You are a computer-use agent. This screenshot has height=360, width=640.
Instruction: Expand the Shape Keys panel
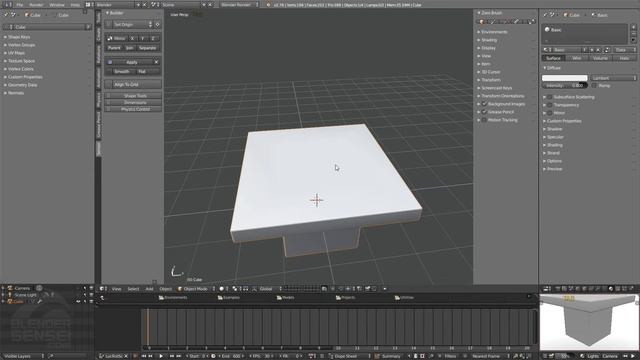pos(19,37)
